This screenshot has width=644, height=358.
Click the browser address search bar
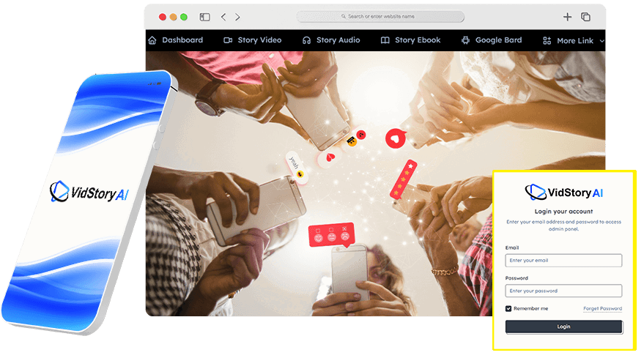[380, 16]
